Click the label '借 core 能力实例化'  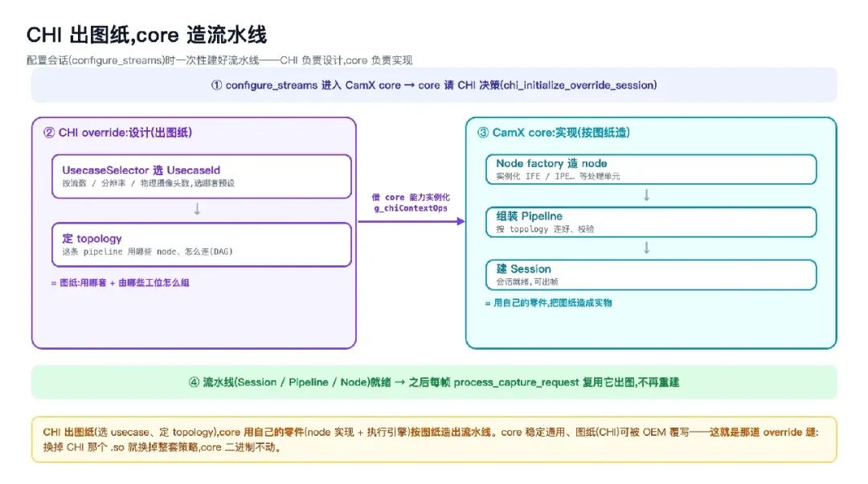pos(411,197)
